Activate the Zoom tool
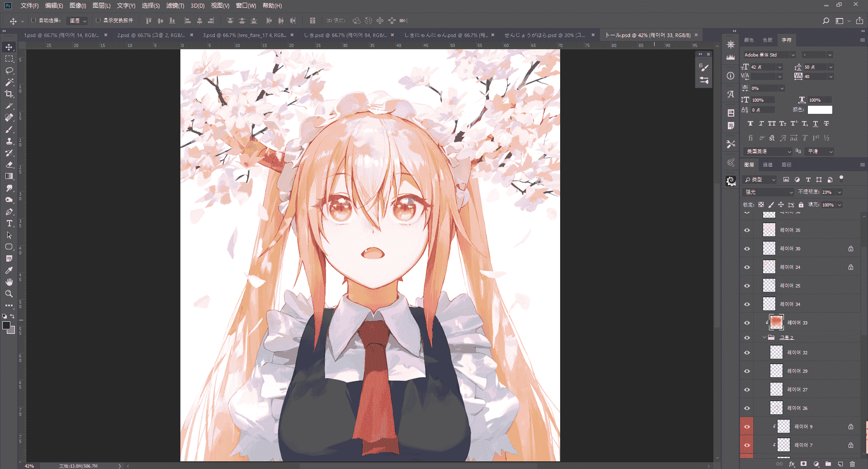Image resolution: width=868 pixels, height=469 pixels. point(9,294)
